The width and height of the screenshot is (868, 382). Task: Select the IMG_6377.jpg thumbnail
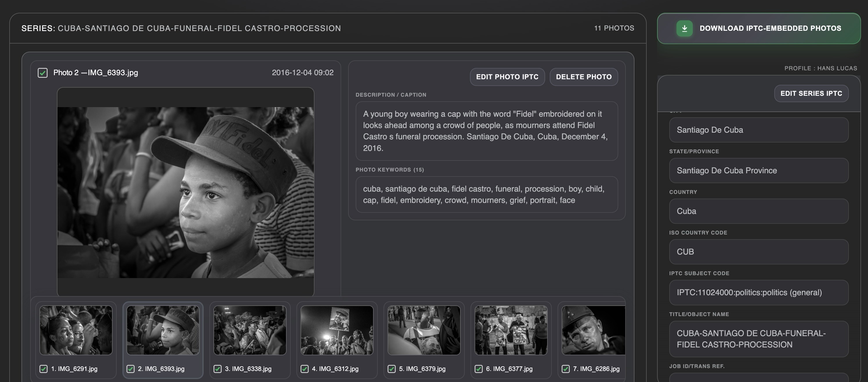click(511, 330)
